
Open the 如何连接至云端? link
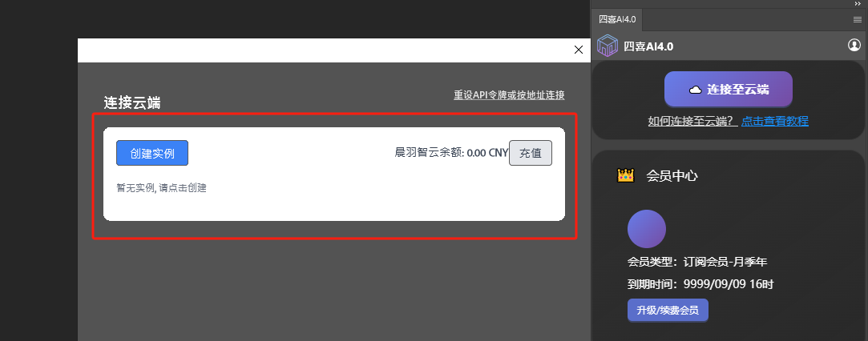(692, 121)
